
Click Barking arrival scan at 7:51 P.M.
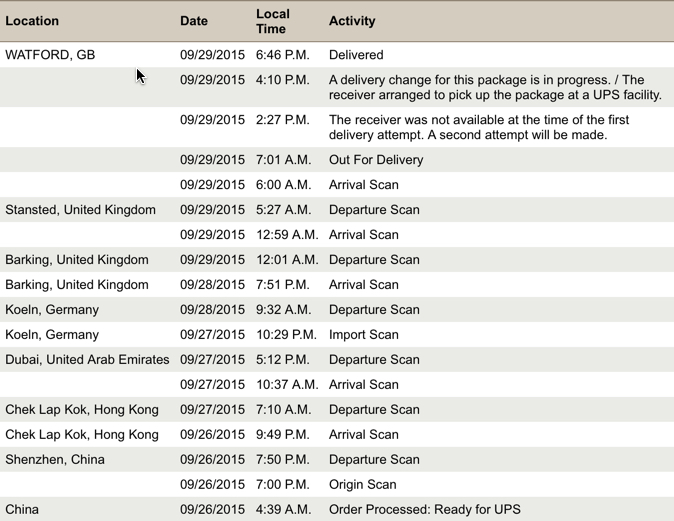click(x=337, y=285)
